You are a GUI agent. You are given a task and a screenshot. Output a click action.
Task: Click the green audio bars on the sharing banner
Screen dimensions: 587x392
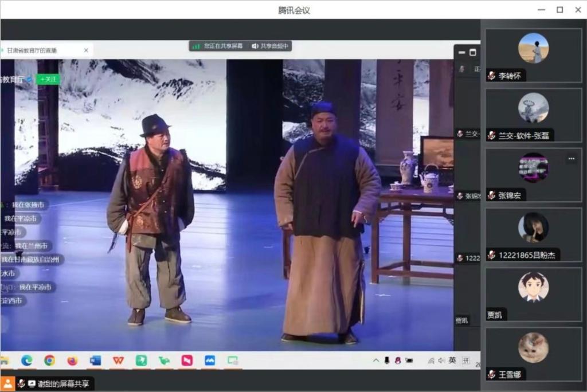coord(197,46)
